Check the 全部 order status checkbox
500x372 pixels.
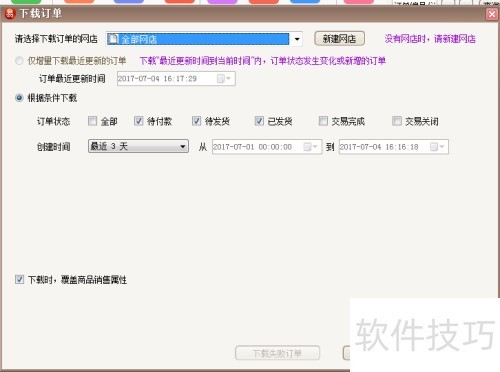(x=92, y=121)
